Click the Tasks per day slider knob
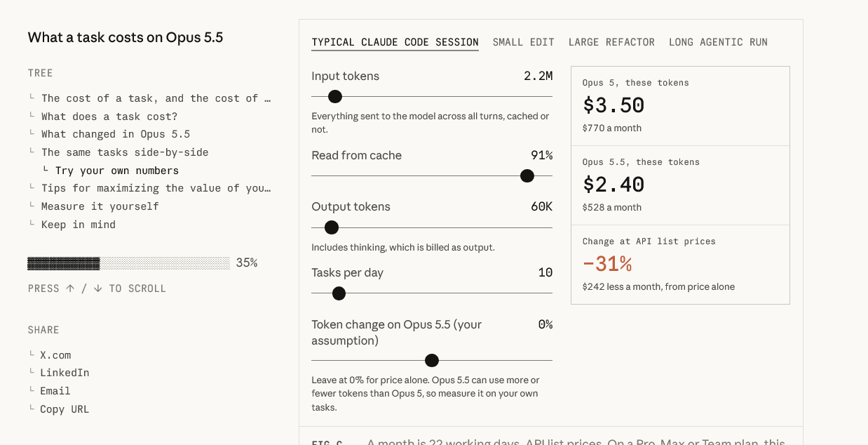The image size is (868, 445). pyautogui.click(x=339, y=293)
